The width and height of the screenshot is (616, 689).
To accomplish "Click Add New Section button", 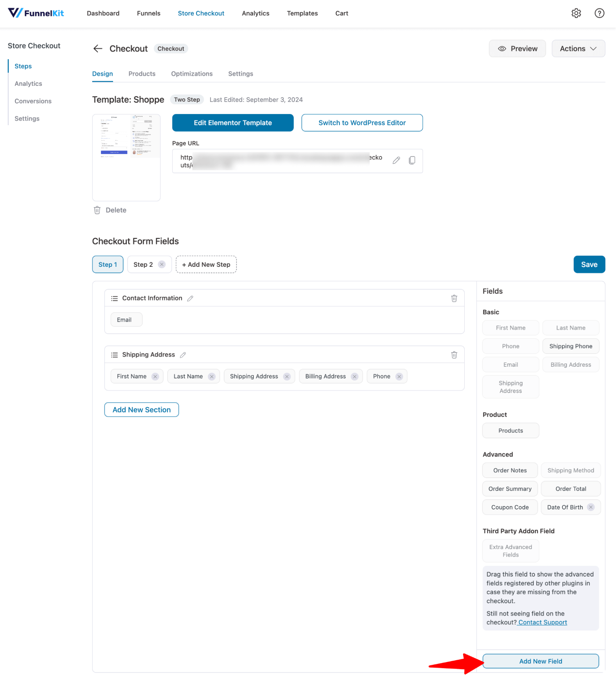I will (141, 409).
